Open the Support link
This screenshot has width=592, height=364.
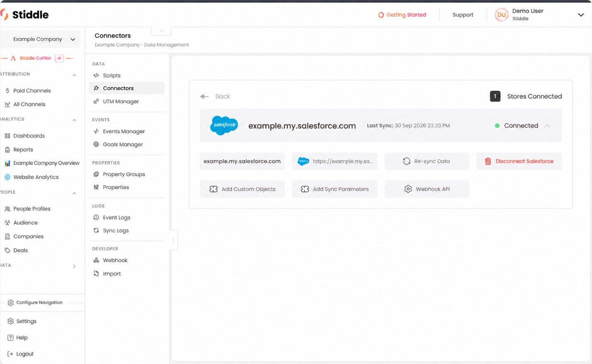tap(463, 15)
